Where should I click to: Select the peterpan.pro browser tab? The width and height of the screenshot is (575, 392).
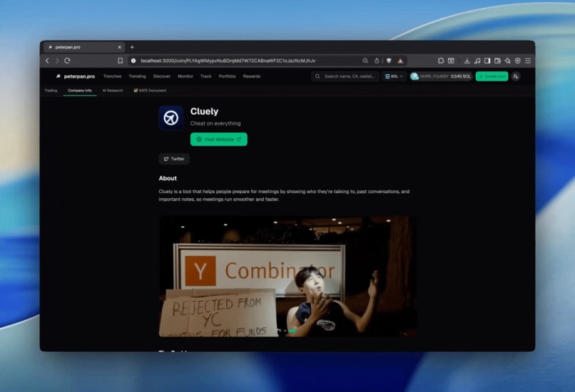pos(84,47)
